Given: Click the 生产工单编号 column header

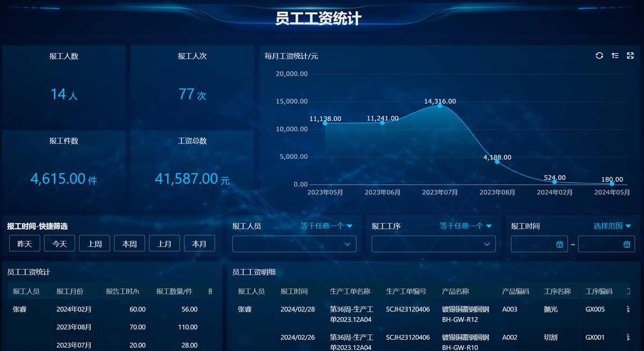Looking at the screenshot, I should (406, 291).
